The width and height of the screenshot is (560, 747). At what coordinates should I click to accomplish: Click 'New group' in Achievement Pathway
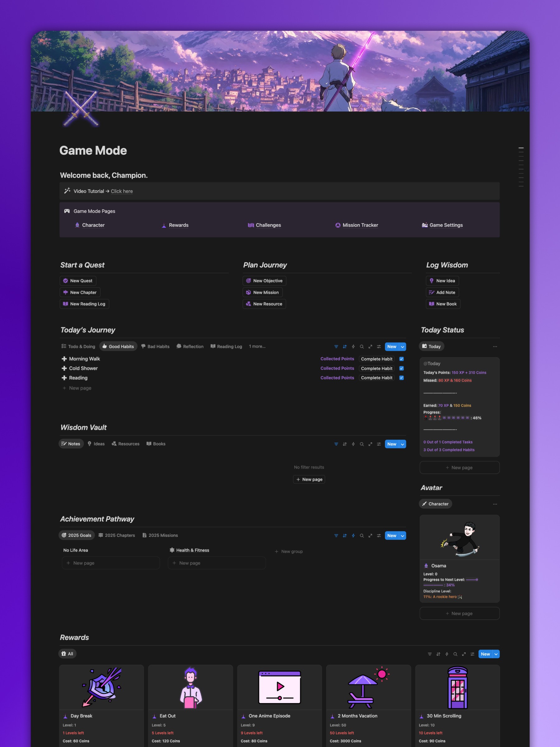pos(289,552)
